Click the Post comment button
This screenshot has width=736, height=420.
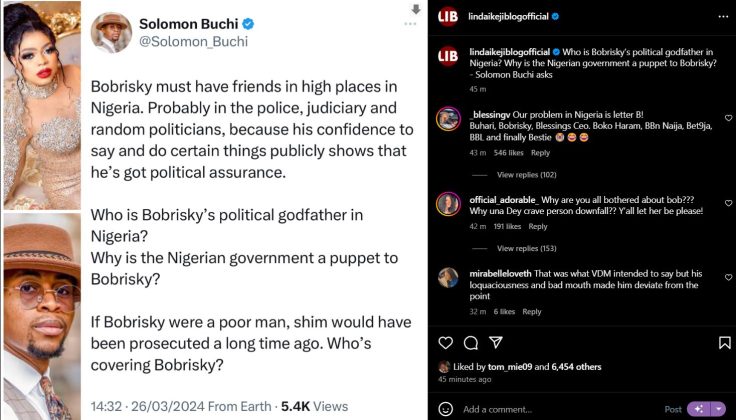click(673, 409)
